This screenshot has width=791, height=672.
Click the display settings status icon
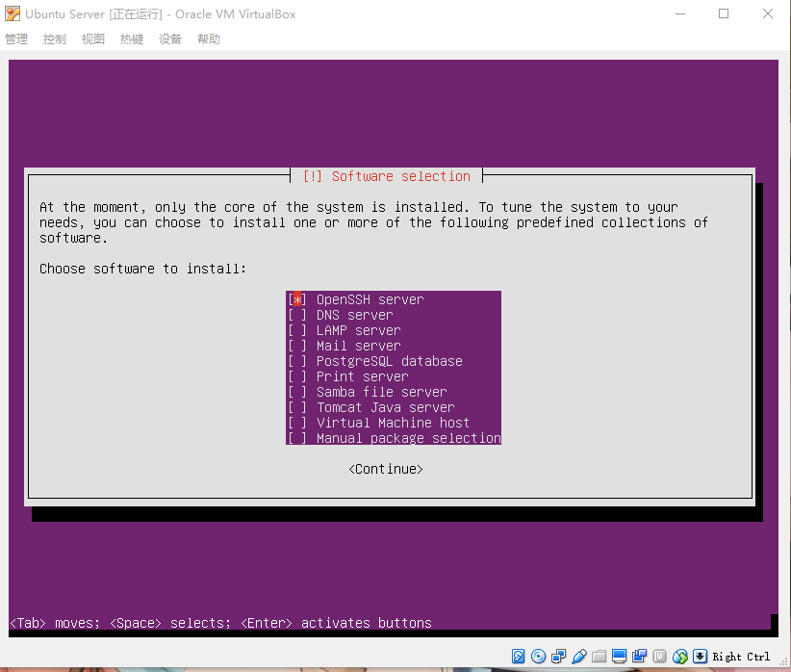point(619,656)
